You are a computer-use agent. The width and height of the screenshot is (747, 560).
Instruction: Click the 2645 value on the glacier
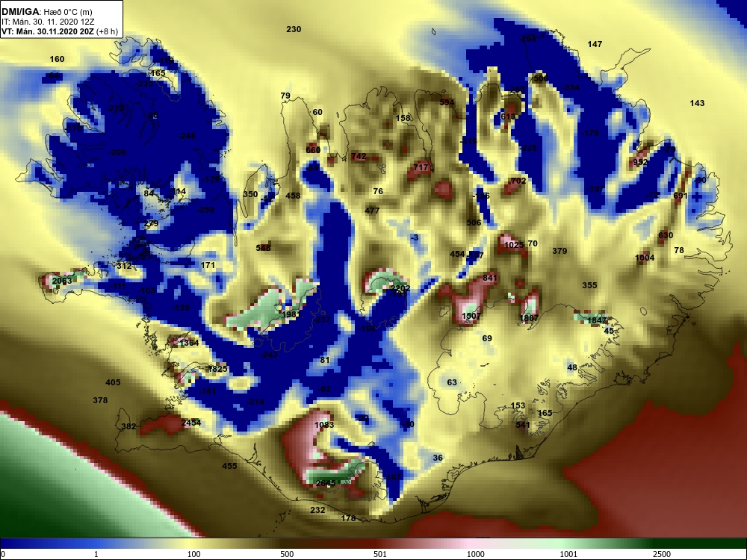(326, 483)
